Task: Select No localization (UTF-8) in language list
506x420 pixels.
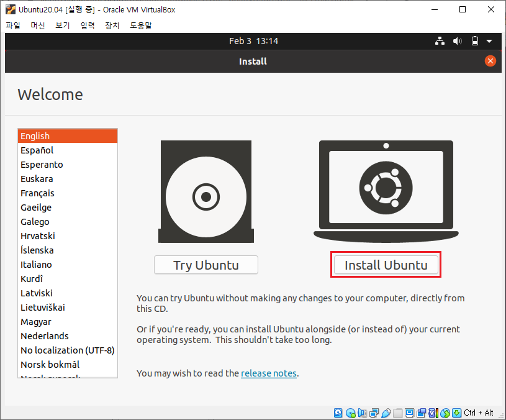Action: tap(68, 350)
